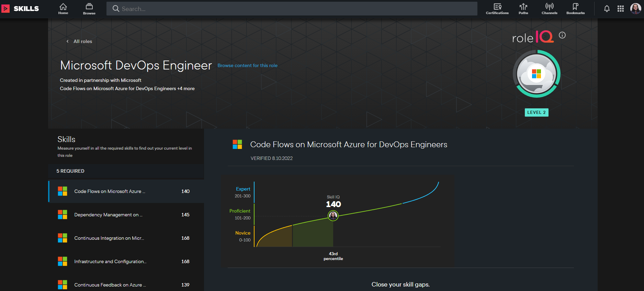
Task: Click Microsoft logo next to skill heading
Action: (237, 144)
